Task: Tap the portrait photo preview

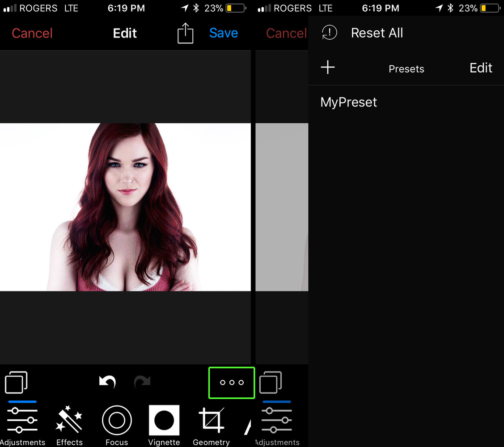Action: [x=125, y=207]
